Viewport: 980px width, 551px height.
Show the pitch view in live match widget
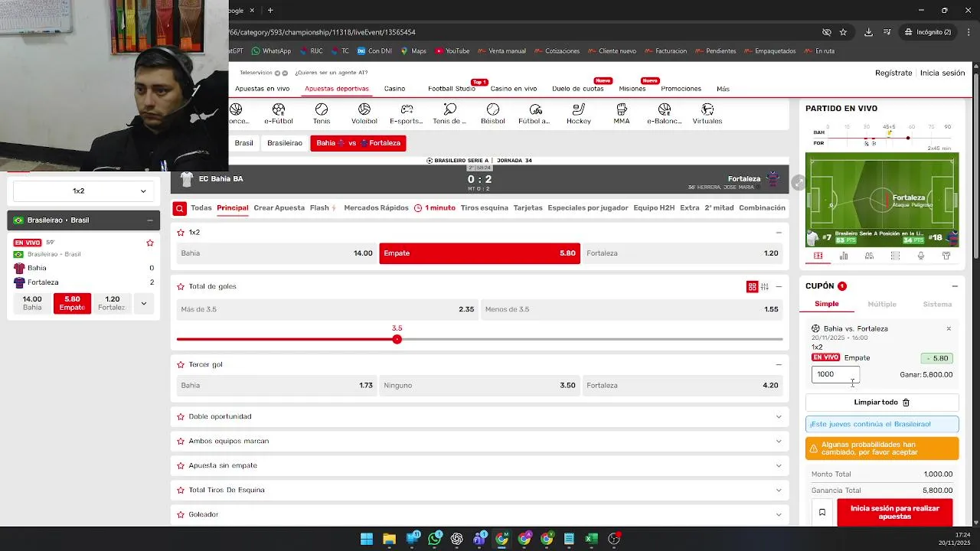coord(818,256)
